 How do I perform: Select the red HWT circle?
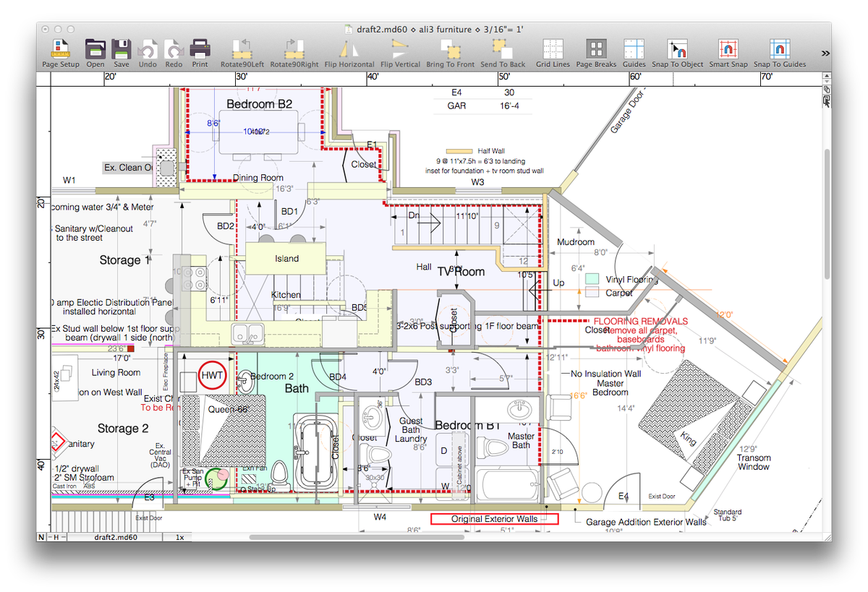point(213,375)
